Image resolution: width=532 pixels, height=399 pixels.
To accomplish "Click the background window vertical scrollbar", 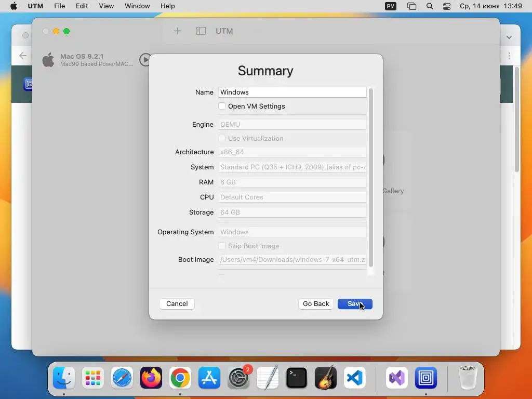I will point(517,119).
